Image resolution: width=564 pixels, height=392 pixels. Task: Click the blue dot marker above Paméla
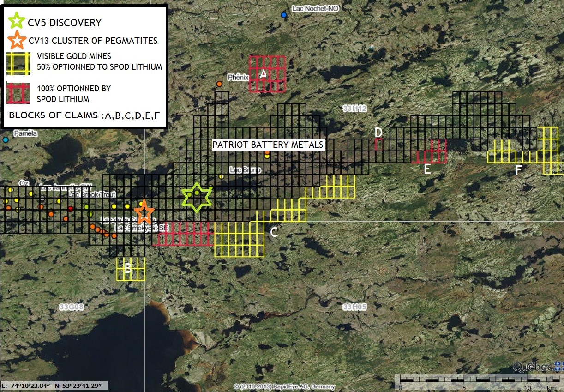(x=6, y=139)
